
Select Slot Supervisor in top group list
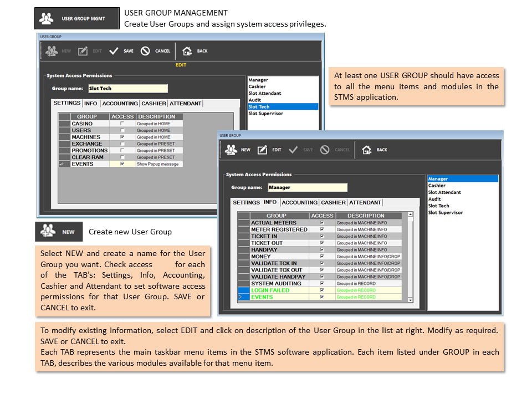(x=265, y=113)
